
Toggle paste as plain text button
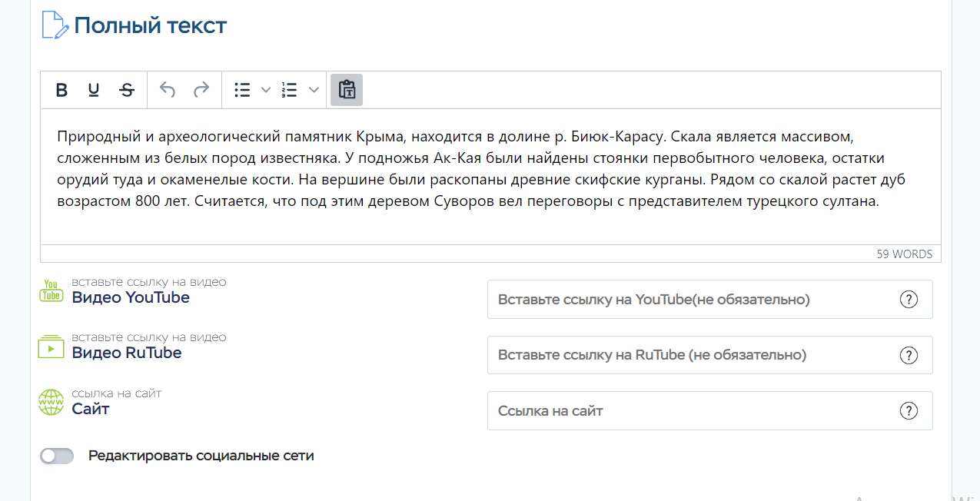pyautogui.click(x=347, y=90)
